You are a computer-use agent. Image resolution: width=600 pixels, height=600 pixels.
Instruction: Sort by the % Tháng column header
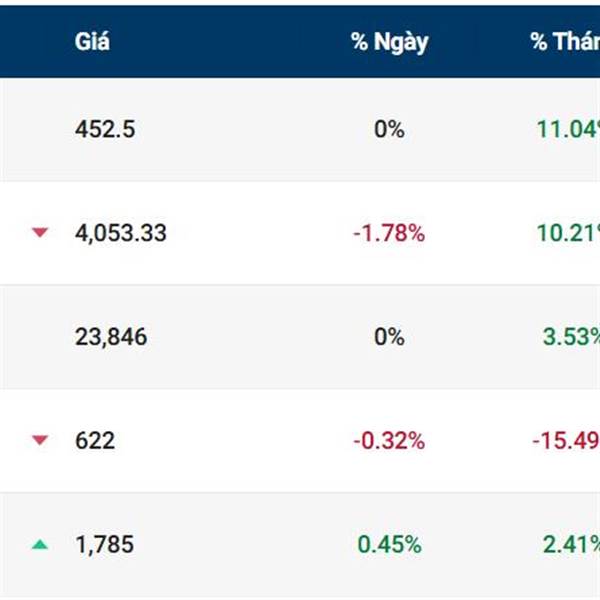coord(565,41)
